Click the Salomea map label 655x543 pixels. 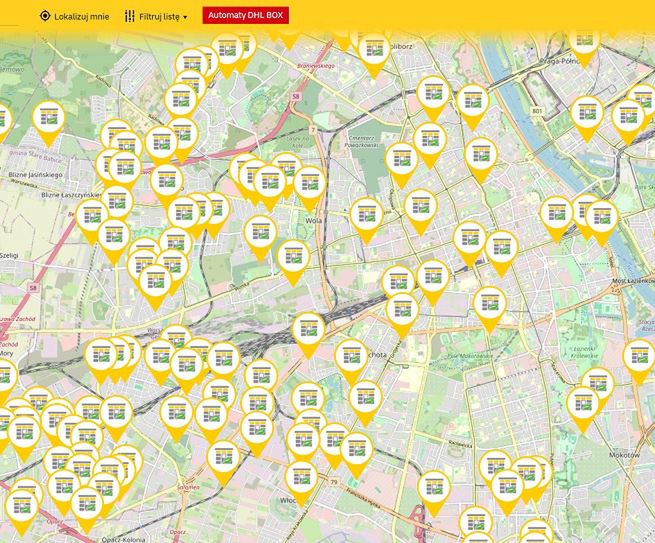point(188,487)
